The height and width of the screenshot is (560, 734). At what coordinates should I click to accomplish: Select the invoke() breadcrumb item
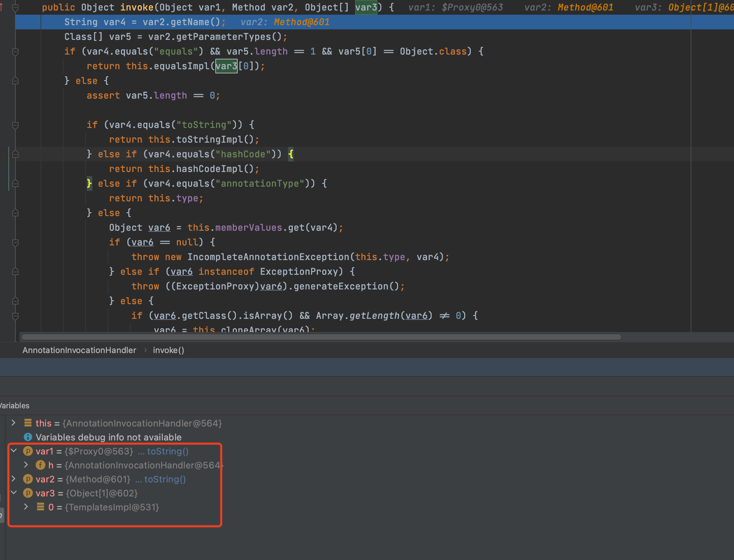click(x=168, y=350)
